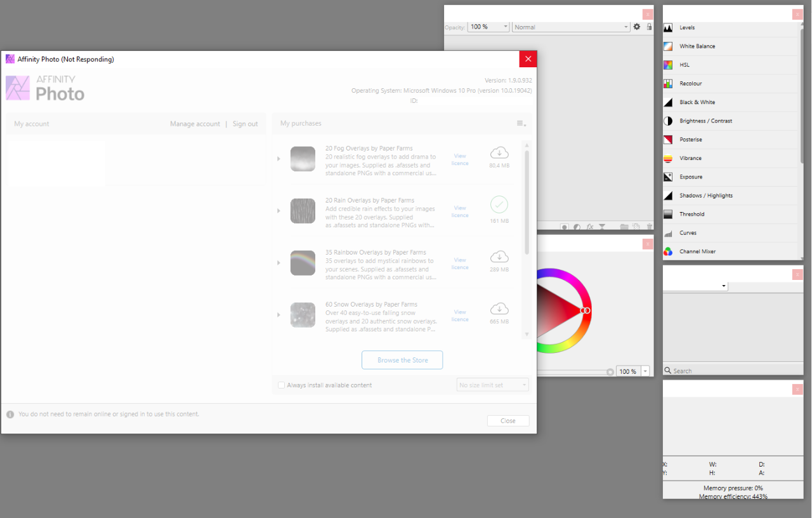
Task: Click the 60 Snow Overlays thumbnail
Action: pos(303,315)
